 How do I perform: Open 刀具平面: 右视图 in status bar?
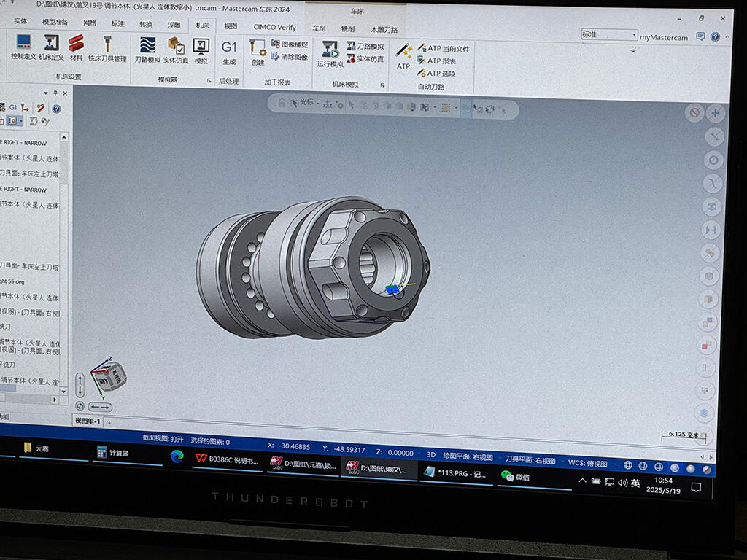click(530, 460)
